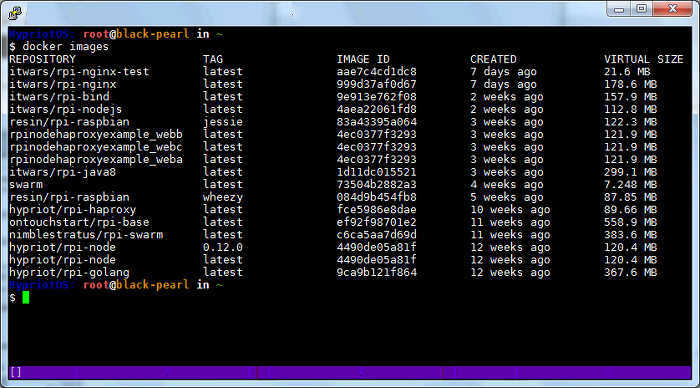The image size is (700, 388).
Task: Click the VIRTUAL SIZE column header
Action: tap(643, 59)
